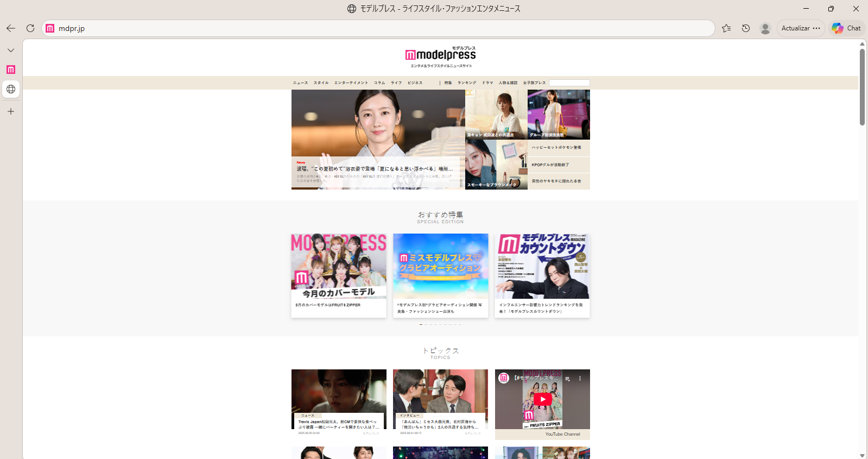Click the modelpress channel avatar on the video
The image size is (868, 459).
(x=504, y=378)
